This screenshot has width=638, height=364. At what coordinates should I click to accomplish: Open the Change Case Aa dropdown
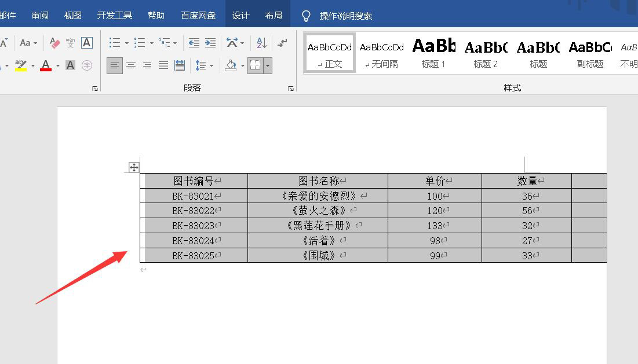click(x=28, y=43)
